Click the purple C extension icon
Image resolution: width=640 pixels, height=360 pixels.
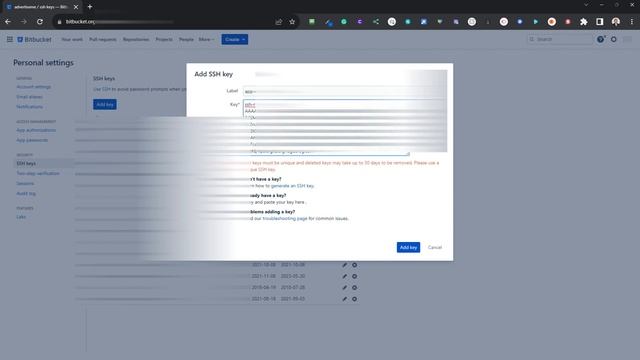[x=360, y=22]
